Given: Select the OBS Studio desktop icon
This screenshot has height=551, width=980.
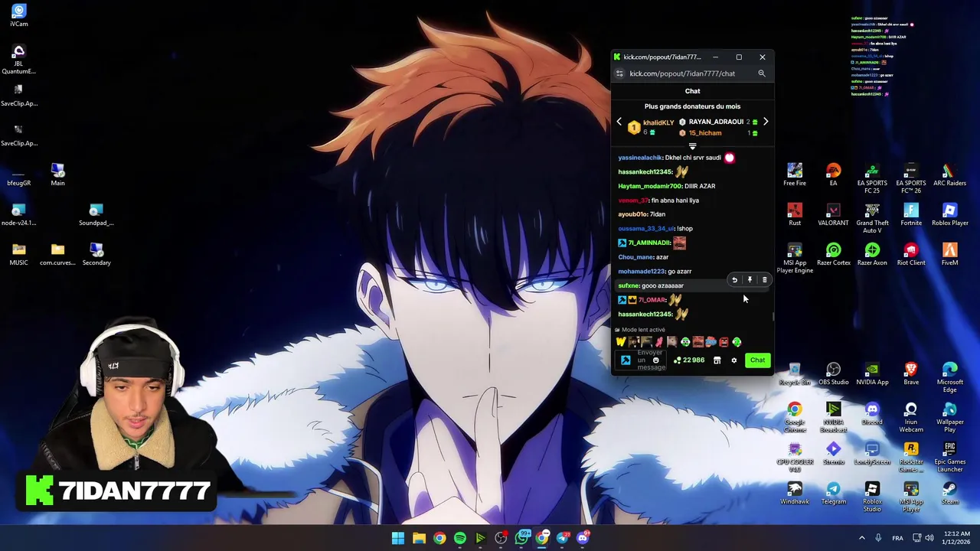Looking at the screenshot, I should click(833, 374).
